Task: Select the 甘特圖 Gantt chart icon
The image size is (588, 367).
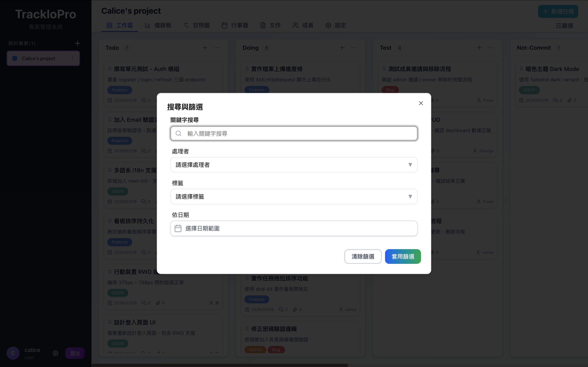Action: 186,25
